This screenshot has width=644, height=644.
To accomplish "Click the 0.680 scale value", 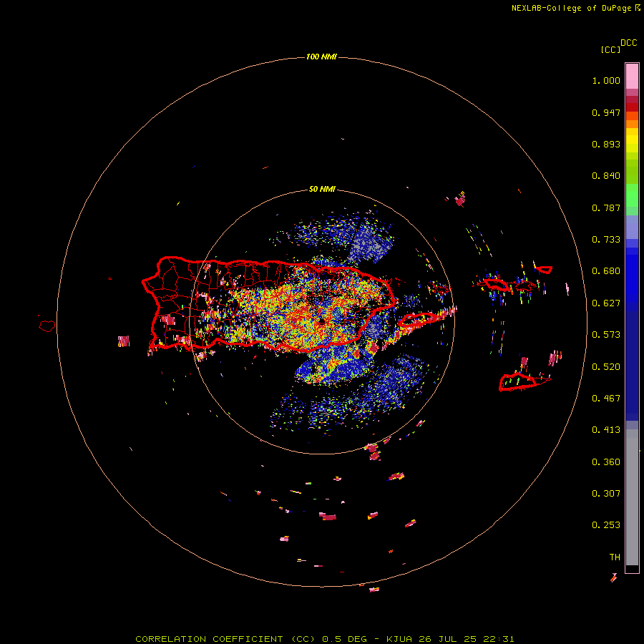I will (x=606, y=271).
